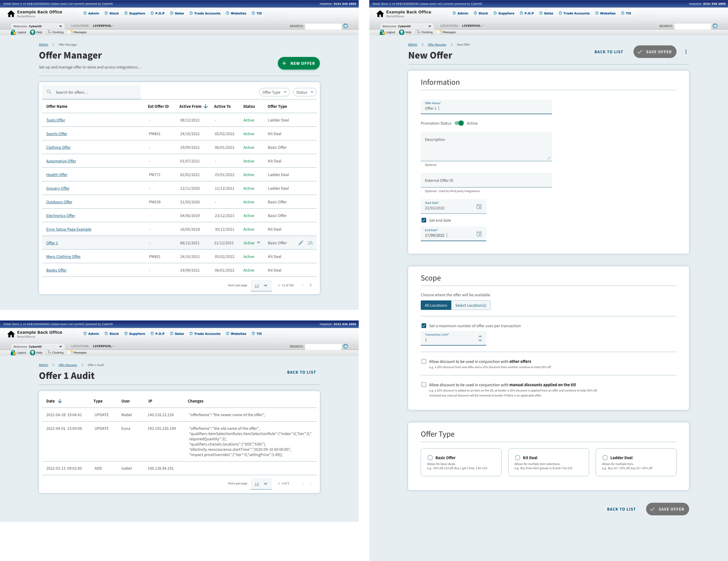728x561 pixels.
Task: Open the Error Setup Page Example link
Action: point(69,229)
